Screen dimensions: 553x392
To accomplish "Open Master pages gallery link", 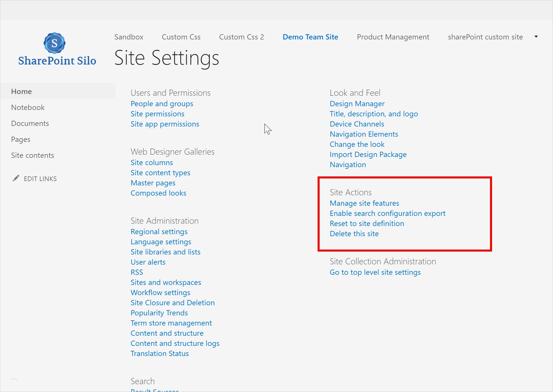I will [153, 183].
